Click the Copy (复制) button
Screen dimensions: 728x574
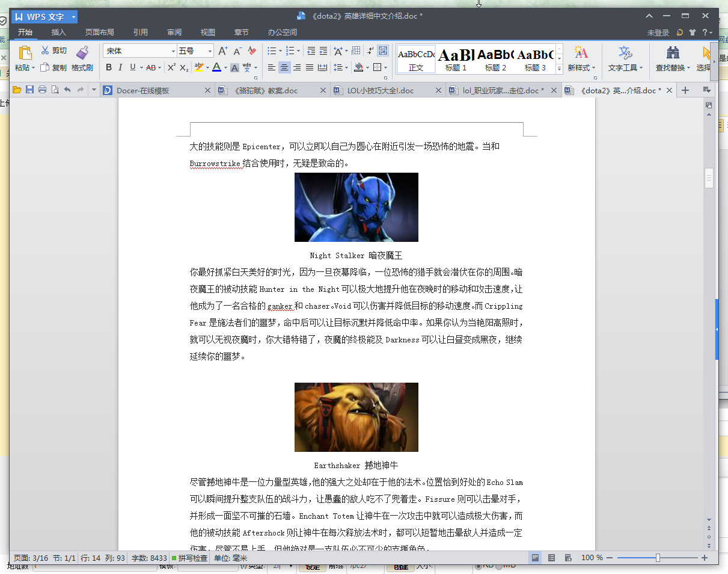click(54, 67)
